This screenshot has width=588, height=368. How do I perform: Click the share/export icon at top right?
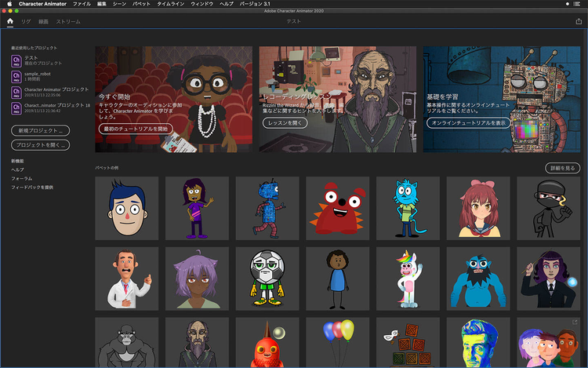point(579,22)
